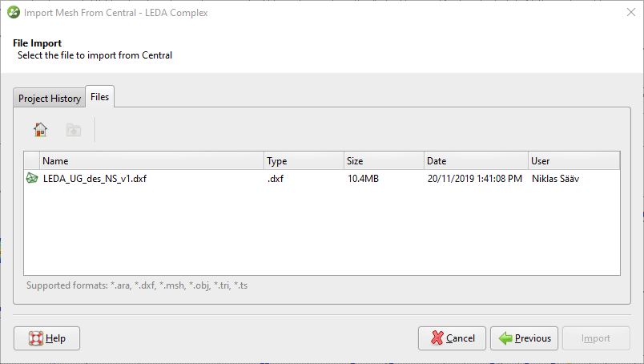The image size is (644, 364).
Task: Sort files by Size column header
Action: [384, 161]
